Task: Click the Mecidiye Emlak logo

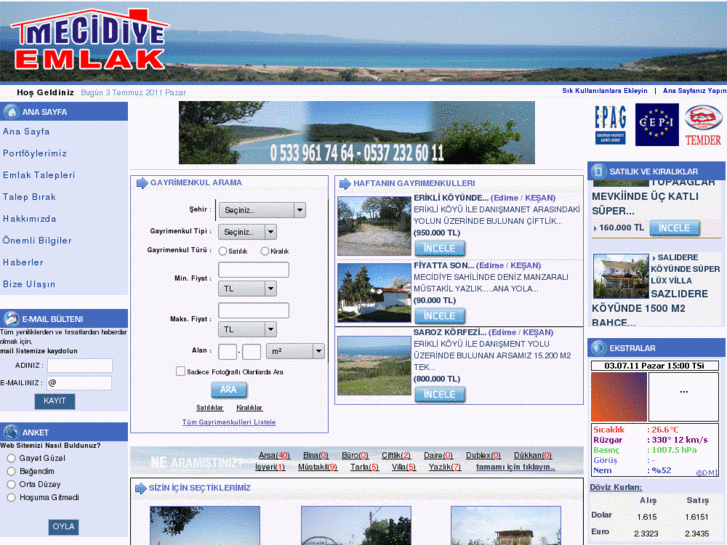Action: click(89, 39)
